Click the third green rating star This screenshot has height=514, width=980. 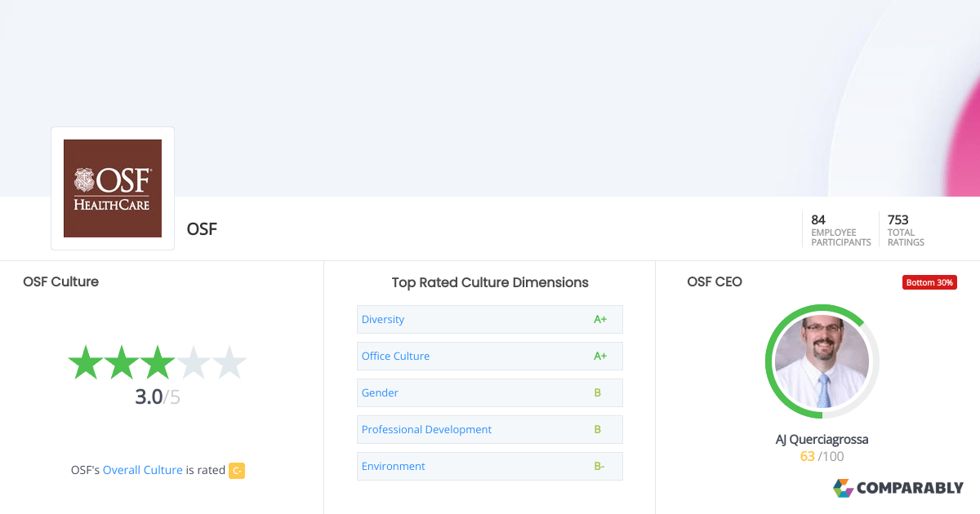(157, 362)
